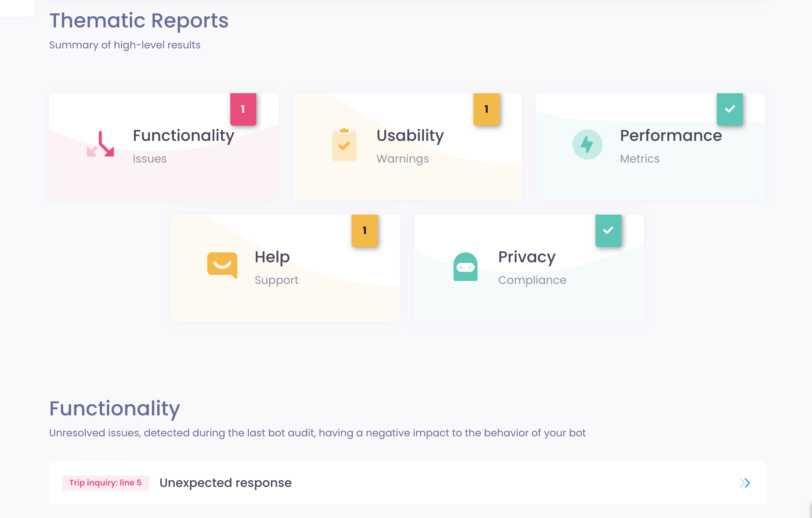812x518 pixels.
Task: Click the smiley chat Help icon
Action: click(222, 266)
